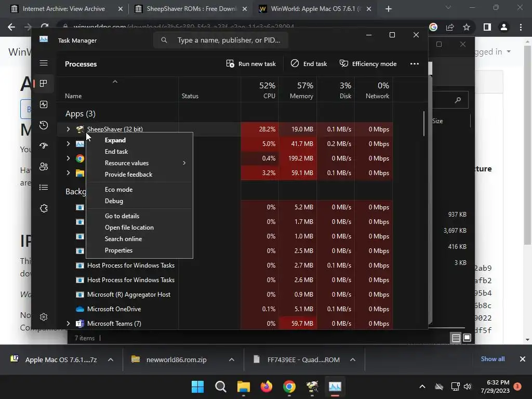Open newworld86.rom.zip download options chevron
Viewport: 532px width, 399px height.
232,360
